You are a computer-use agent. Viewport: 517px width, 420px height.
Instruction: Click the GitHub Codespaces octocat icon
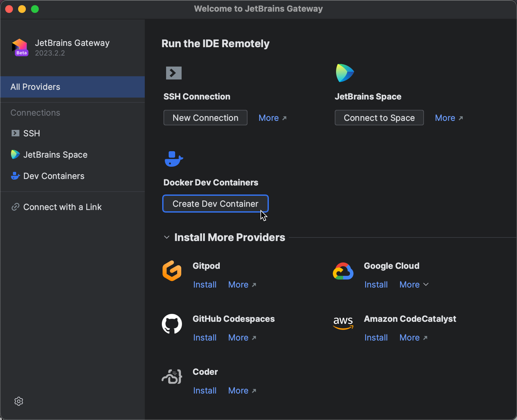tap(172, 324)
